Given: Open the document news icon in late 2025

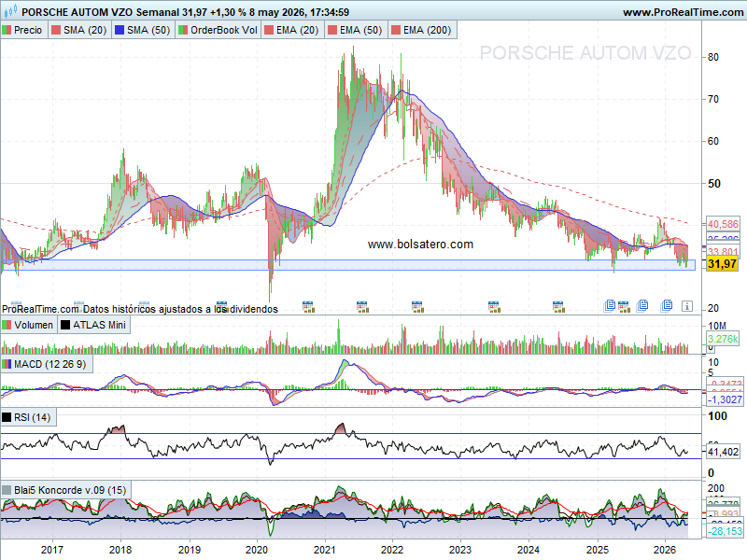Looking at the screenshot, I should 642,305.
